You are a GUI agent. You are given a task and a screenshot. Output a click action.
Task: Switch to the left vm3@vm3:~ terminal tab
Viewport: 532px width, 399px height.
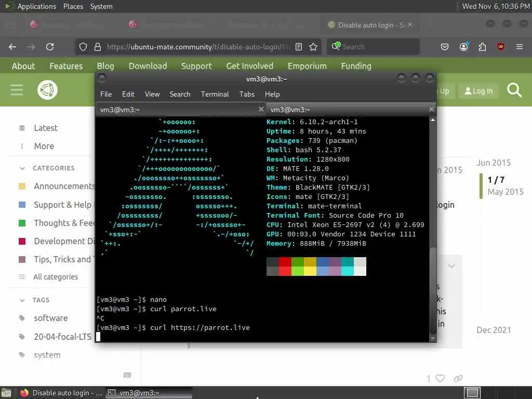coord(180,110)
